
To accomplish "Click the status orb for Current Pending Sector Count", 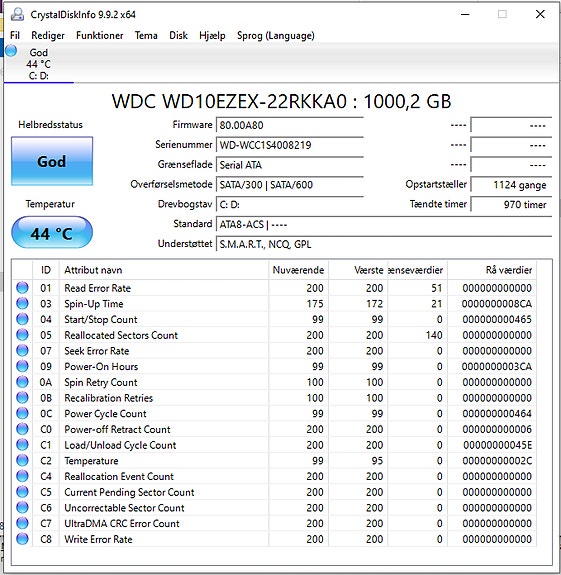I will 22,492.
